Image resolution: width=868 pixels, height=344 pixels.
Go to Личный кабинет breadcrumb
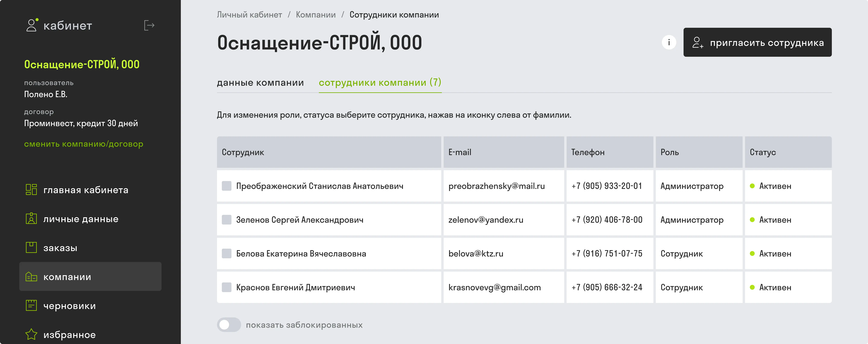tap(249, 15)
